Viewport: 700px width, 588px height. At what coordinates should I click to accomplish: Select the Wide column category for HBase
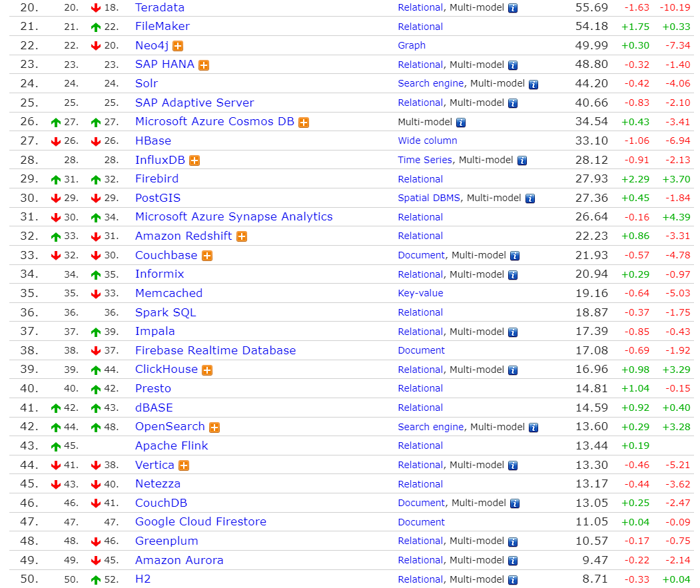point(428,141)
